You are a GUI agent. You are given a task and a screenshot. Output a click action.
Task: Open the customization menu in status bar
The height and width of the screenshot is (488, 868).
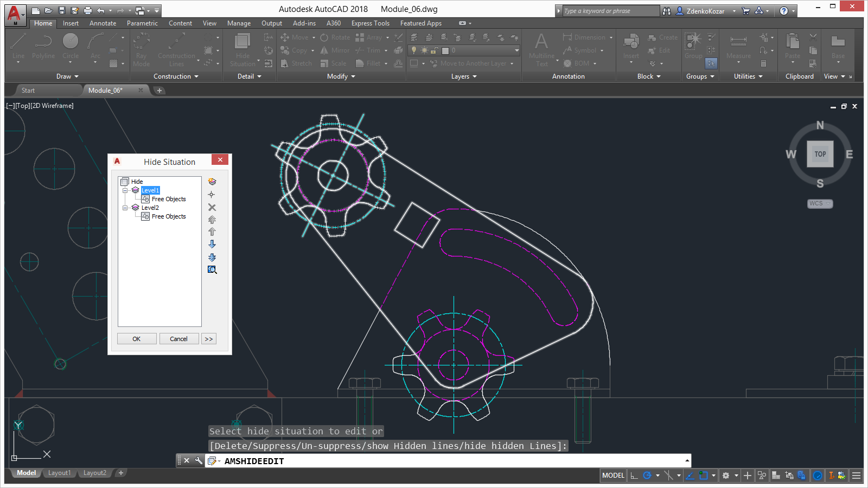tap(856, 476)
